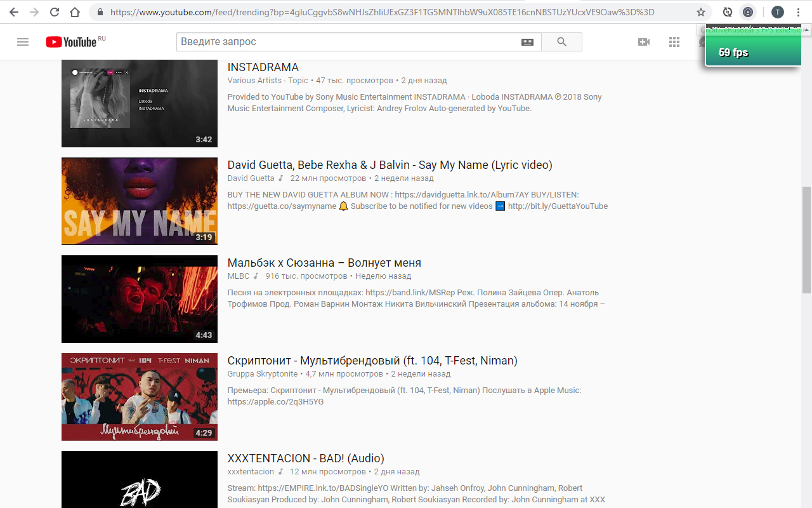Image resolution: width=812 pixels, height=508 pixels.
Task: Open the Скриптонит Мультибрендовый video thumbnail
Action: (x=139, y=397)
